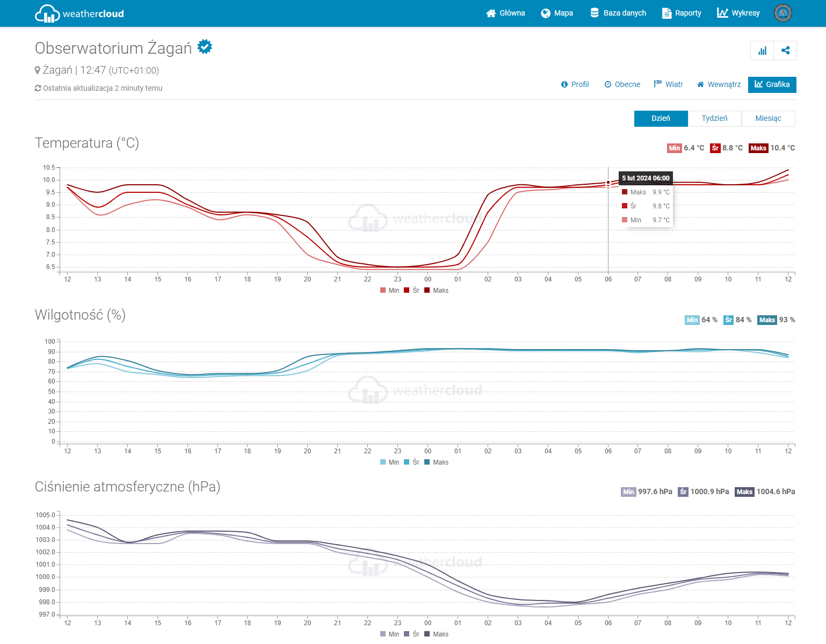Open the Wiatr tab
The width and height of the screenshot is (826, 644).
coord(669,84)
